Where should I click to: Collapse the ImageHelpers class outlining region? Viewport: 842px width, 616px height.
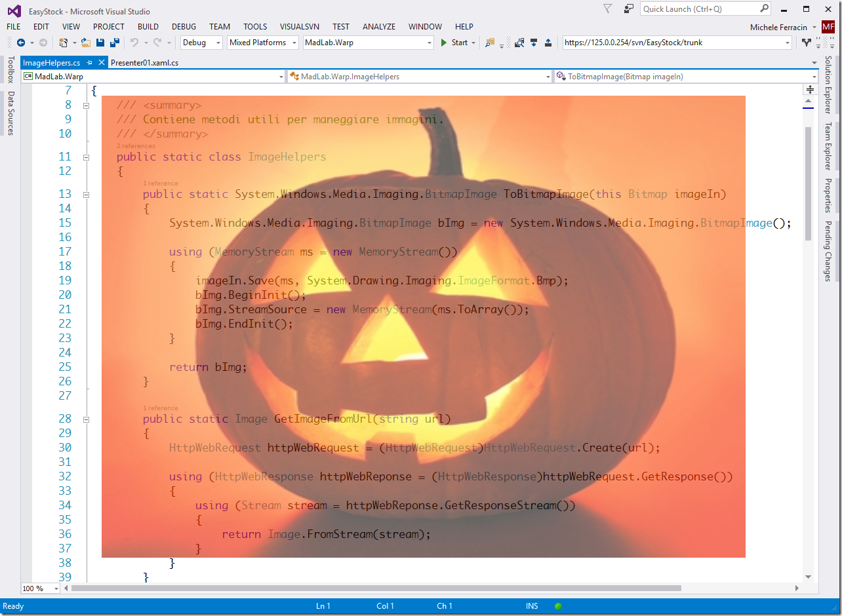point(87,157)
